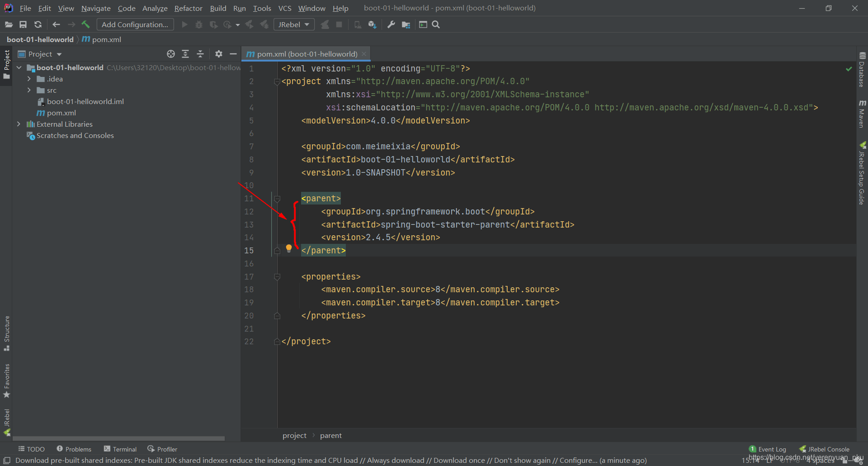Viewport: 868px width, 466px height.
Task: Expand the src folder
Action: pos(29,90)
